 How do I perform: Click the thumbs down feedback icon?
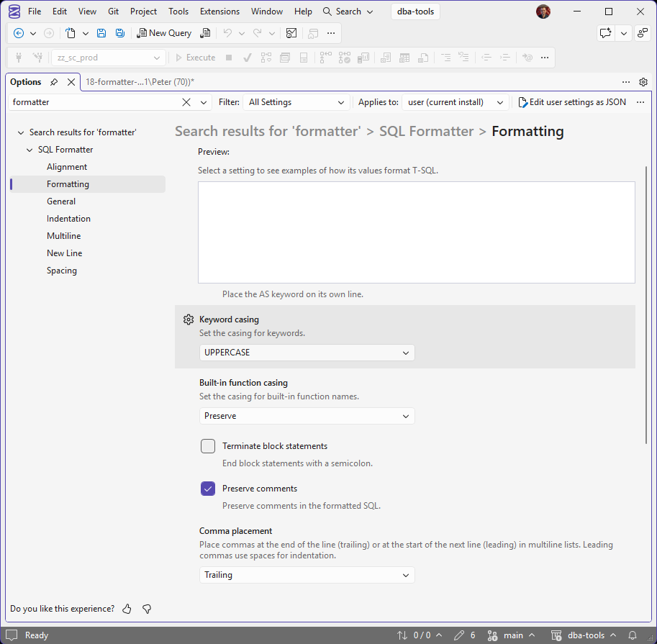(x=147, y=609)
